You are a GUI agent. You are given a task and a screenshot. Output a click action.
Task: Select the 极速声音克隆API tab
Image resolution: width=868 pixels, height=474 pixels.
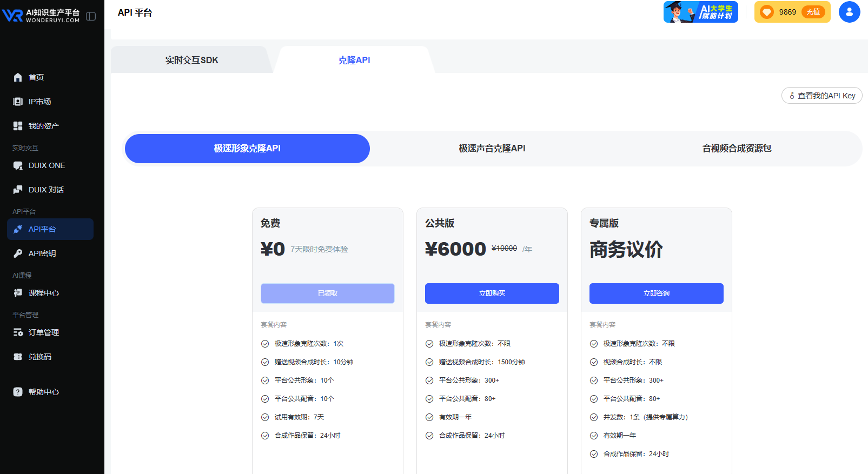coord(492,149)
